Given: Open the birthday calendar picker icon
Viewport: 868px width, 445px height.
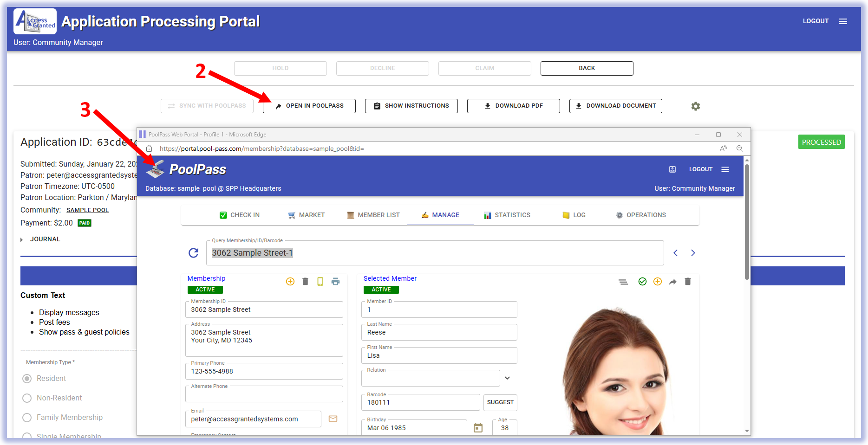Looking at the screenshot, I should [x=478, y=428].
